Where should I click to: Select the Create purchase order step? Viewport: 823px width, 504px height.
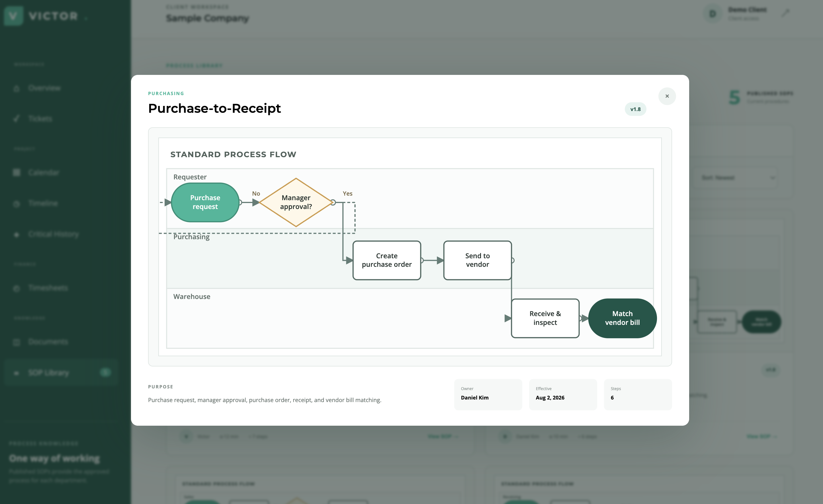(x=387, y=260)
